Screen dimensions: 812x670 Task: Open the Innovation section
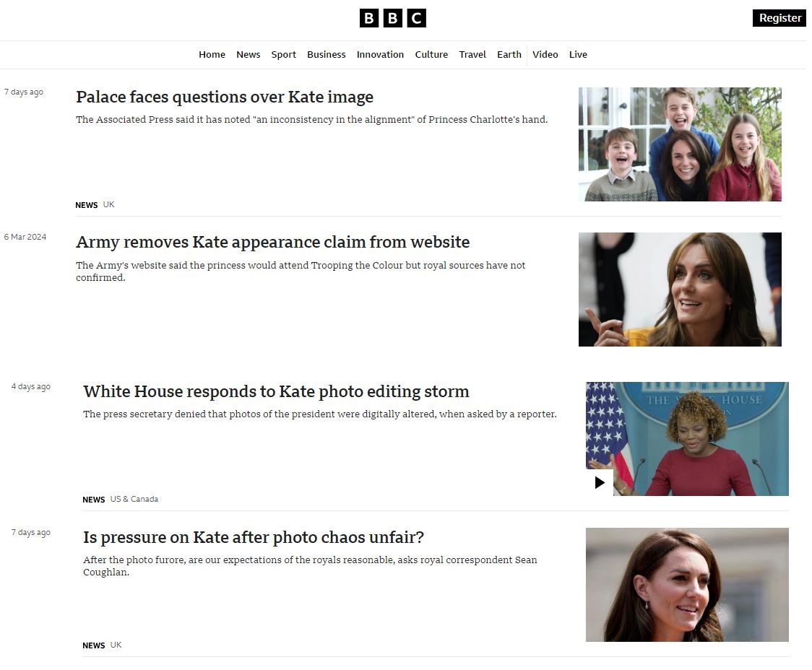click(x=380, y=54)
